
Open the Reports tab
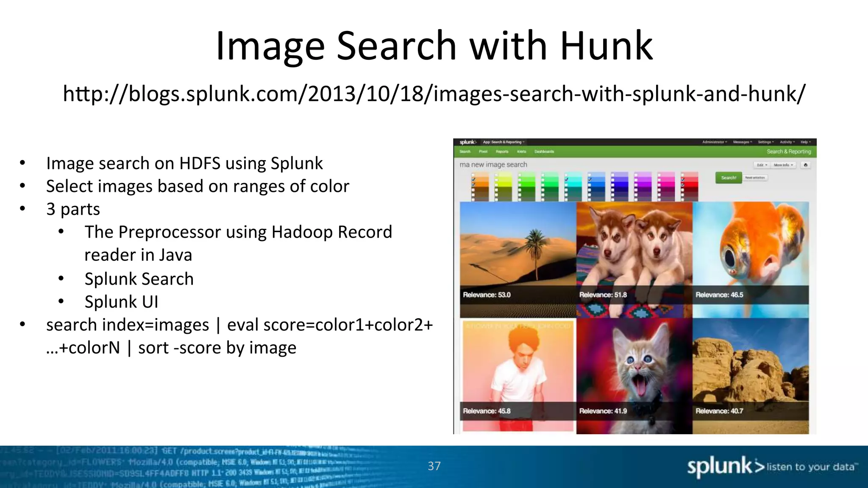coord(502,151)
